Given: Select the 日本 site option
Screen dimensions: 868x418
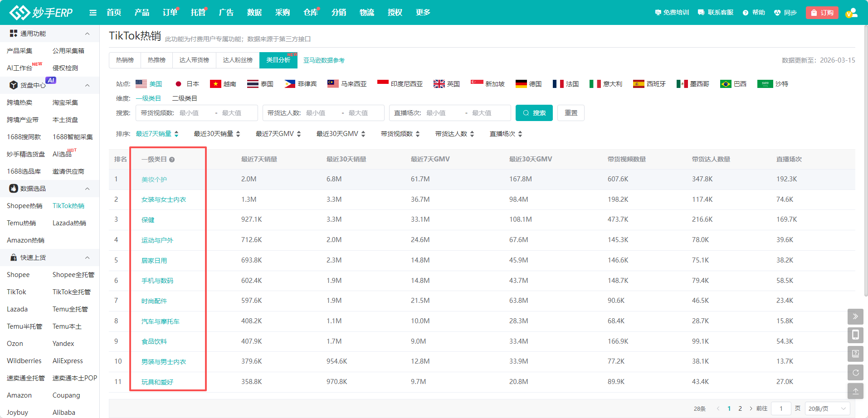Looking at the screenshot, I should point(187,84).
